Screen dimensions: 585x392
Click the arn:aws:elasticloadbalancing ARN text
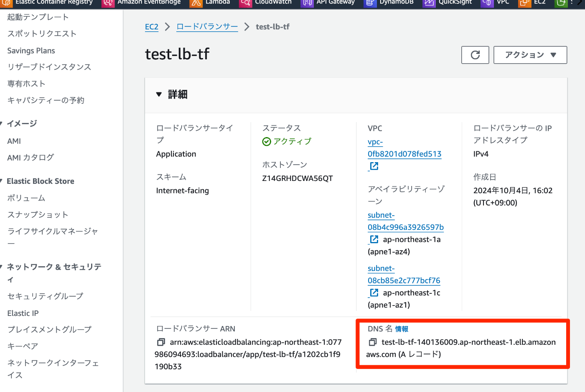[248, 354]
